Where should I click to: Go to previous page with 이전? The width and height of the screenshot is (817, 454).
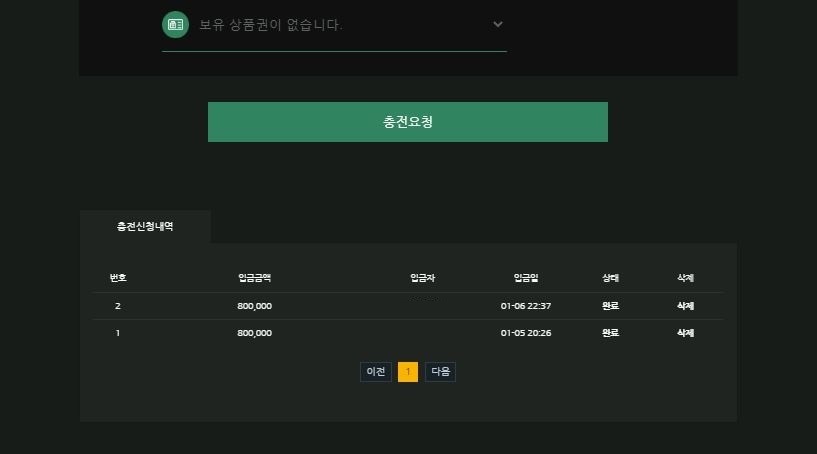click(x=376, y=372)
